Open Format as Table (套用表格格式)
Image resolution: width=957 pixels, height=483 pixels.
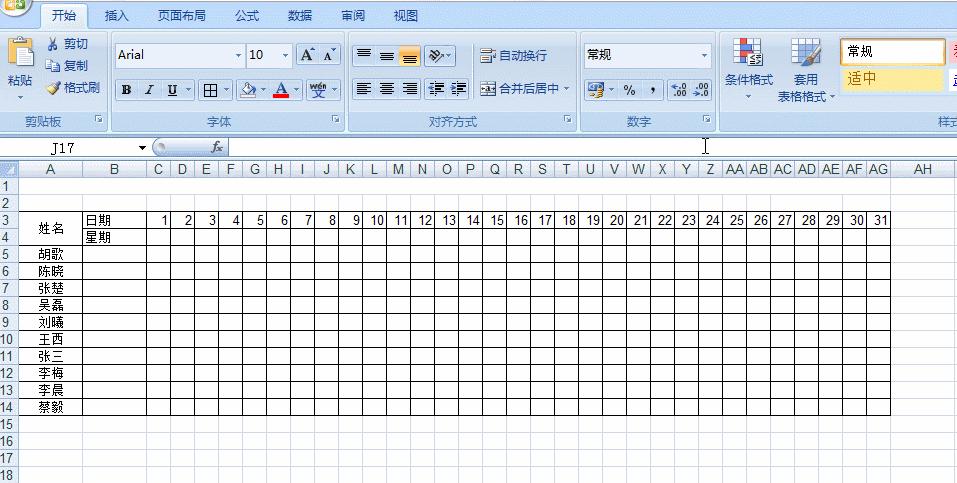(806, 69)
